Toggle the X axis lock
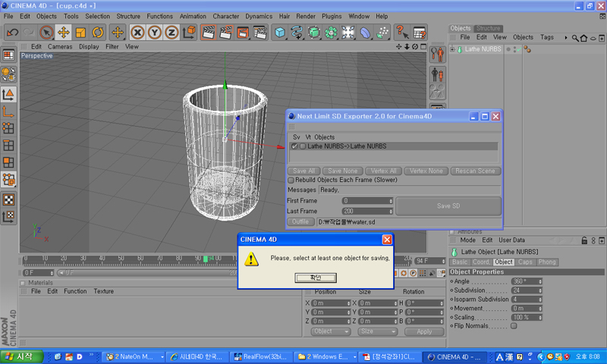This screenshot has width=607, height=364. click(x=137, y=33)
